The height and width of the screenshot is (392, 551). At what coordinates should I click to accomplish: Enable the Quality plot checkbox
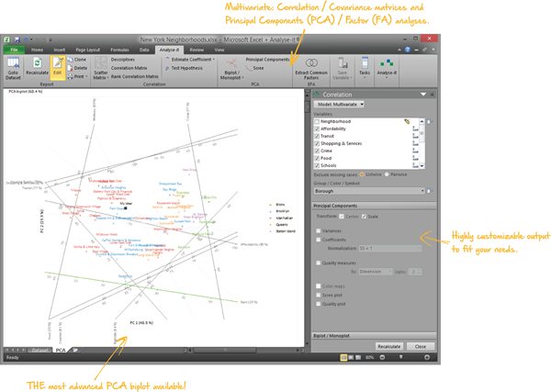(319, 304)
